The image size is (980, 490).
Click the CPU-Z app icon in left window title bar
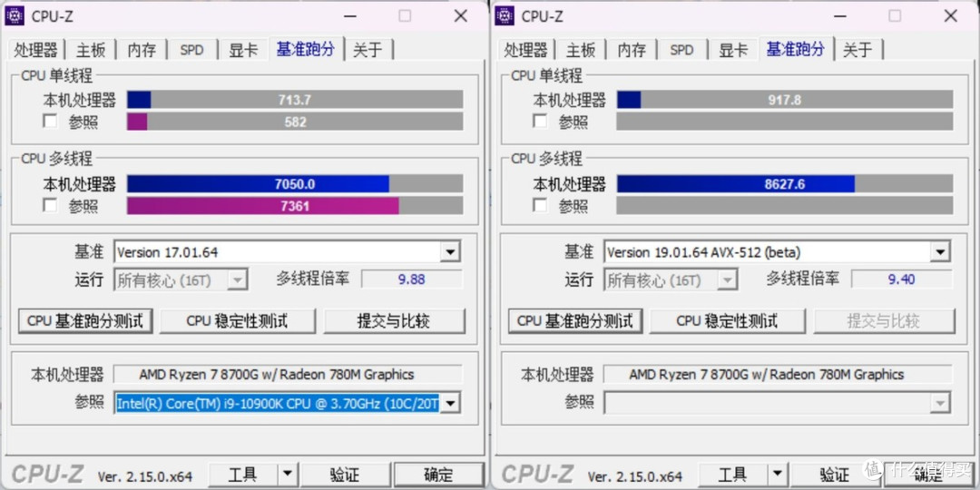click(15, 15)
